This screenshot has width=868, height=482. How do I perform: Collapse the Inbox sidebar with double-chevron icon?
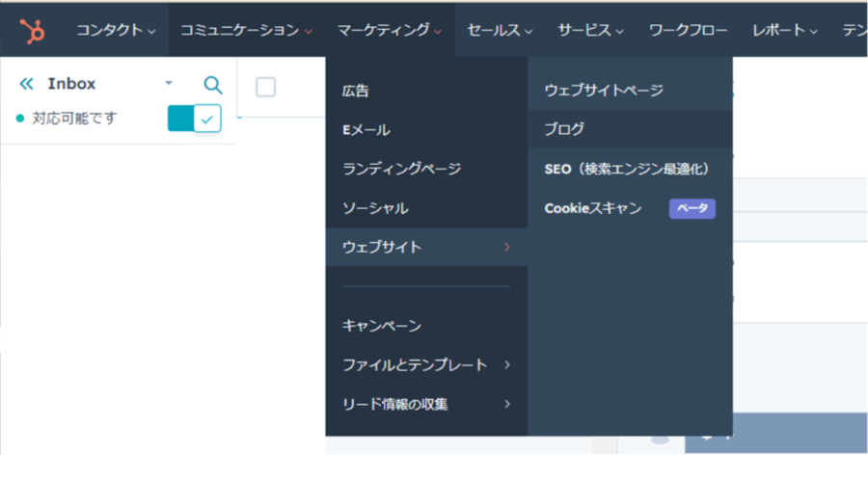click(26, 84)
